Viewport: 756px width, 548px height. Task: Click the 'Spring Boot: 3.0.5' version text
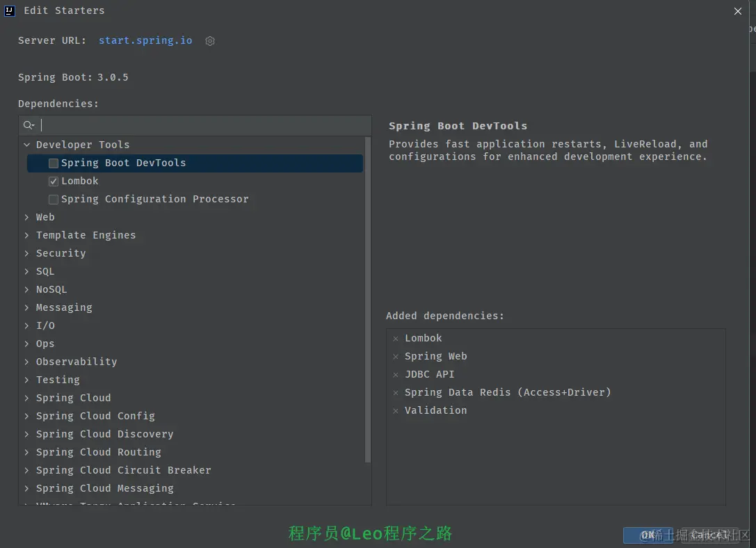[73, 77]
